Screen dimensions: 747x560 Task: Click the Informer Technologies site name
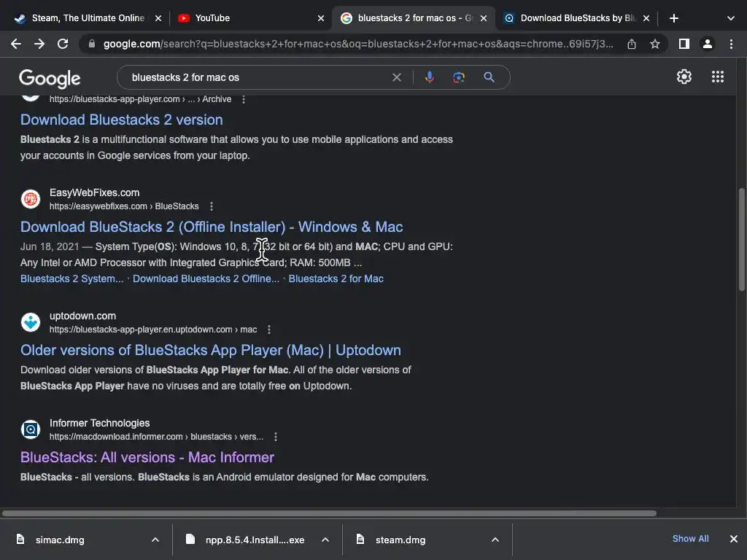pos(99,424)
